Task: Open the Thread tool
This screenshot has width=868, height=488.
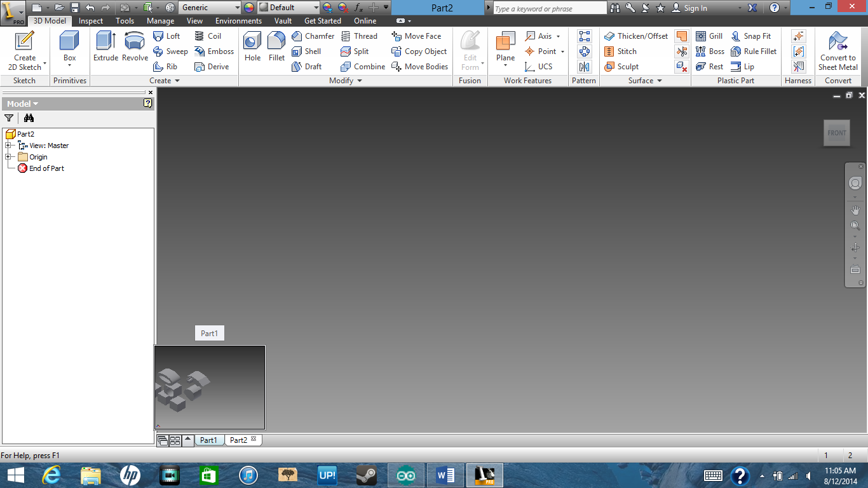Action: coord(360,36)
